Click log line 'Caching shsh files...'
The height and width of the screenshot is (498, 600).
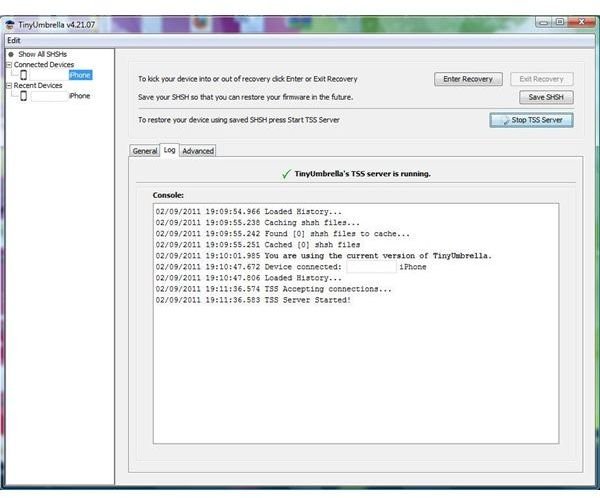tap(257, 223)
